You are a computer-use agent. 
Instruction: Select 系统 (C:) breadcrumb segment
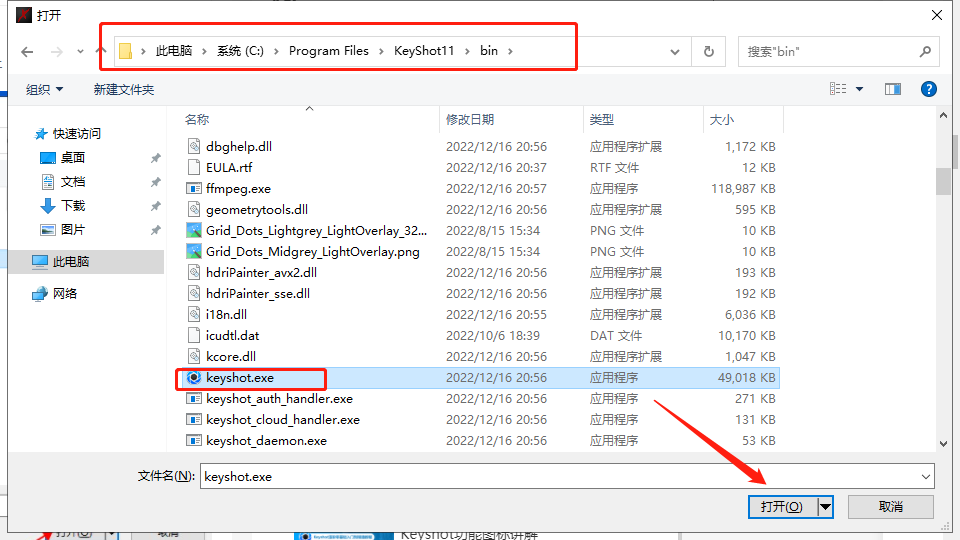[240, 51]
